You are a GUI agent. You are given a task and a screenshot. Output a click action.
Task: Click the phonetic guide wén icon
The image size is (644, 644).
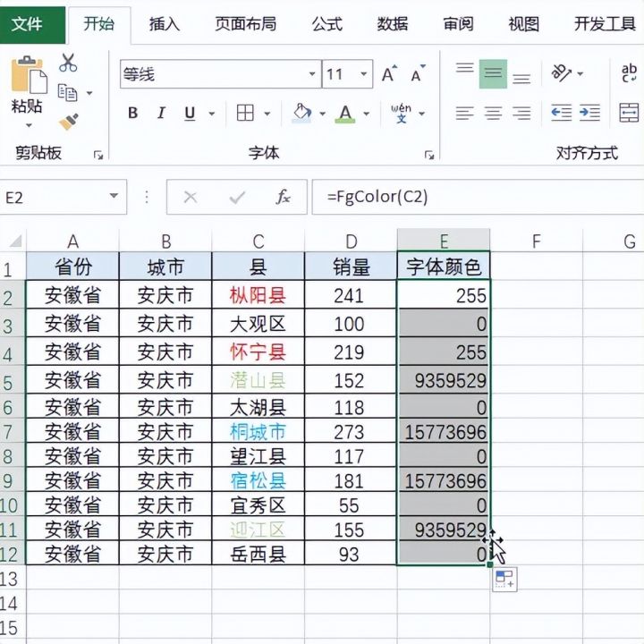coord(402,114)
